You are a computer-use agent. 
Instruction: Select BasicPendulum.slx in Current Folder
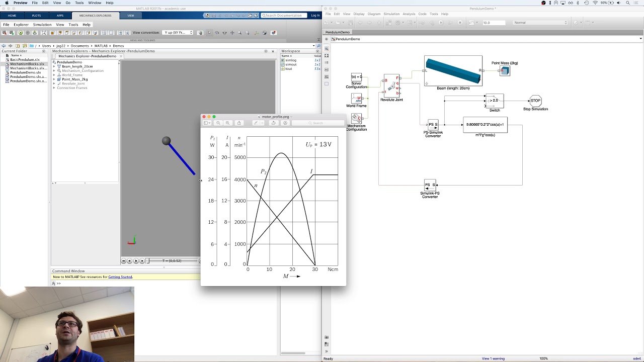click(25, 60)
